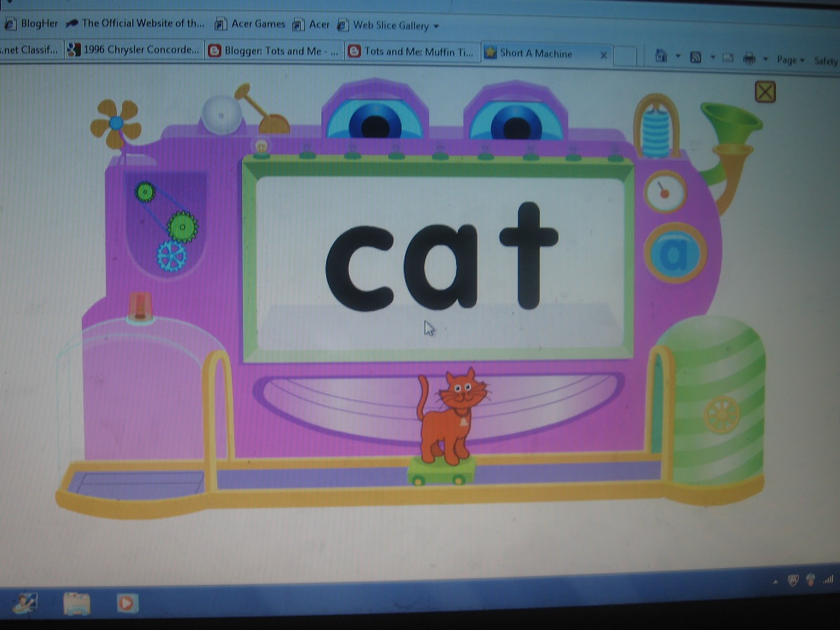Close the Short A Machine tab
This screenshot has height=630, width=840.
[604, 55]
